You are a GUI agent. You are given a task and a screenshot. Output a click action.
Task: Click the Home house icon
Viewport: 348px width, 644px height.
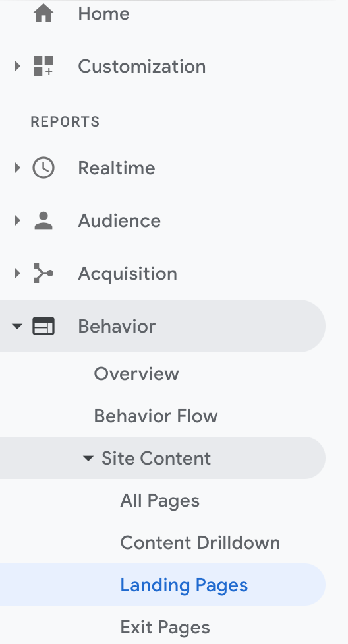click(x=43, y=14)
